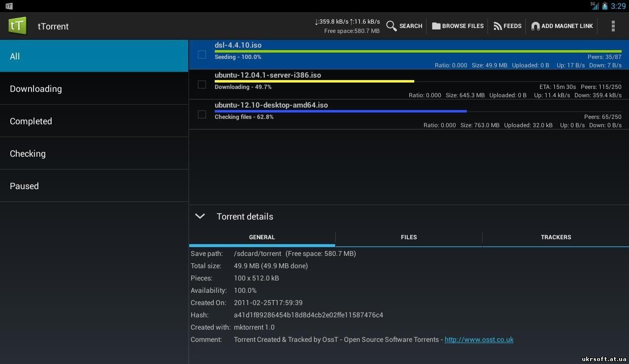Click the a41d1f89286454b18d8d4cb2e02ffe11587476c4 hash value
This screenshot has width=629, height=364.
tap(309, 315)
